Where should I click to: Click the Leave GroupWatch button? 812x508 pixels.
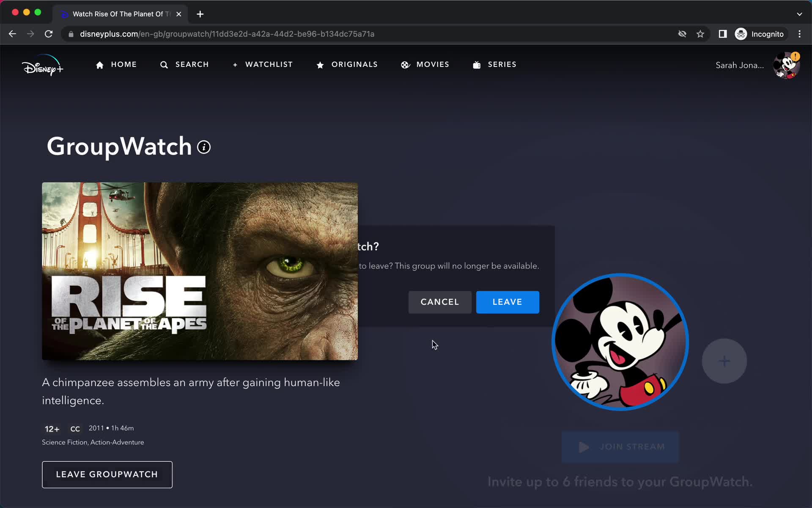coord(107,475)
